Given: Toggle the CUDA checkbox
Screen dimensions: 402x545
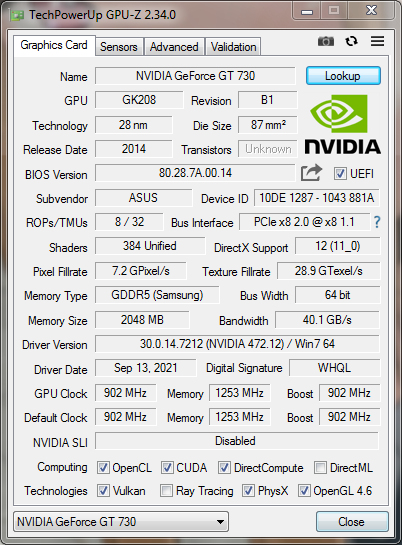Looking at the screenshot, I should (x=167, y=467).
